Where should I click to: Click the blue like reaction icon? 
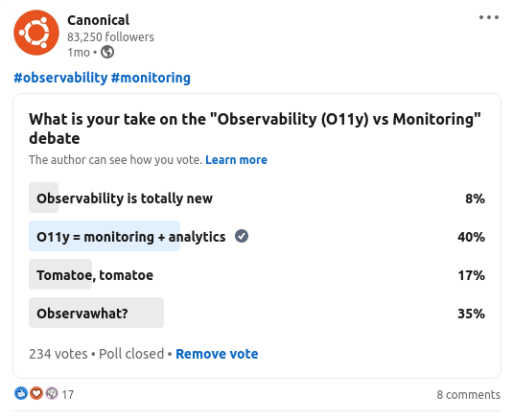(21, 393)
